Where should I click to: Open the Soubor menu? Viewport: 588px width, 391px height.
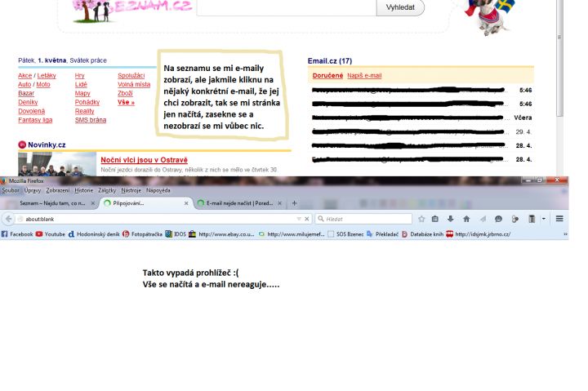tap(11, 190)
